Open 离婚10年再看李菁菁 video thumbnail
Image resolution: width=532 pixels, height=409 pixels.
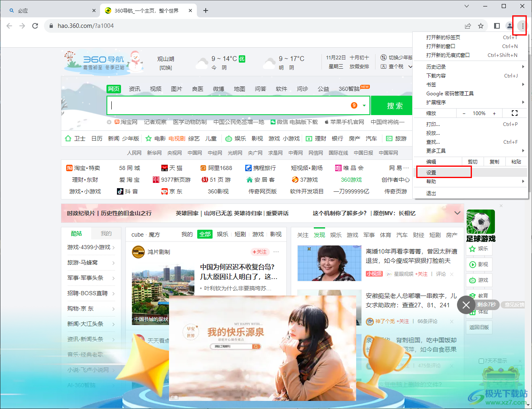(x=330, y=263)
